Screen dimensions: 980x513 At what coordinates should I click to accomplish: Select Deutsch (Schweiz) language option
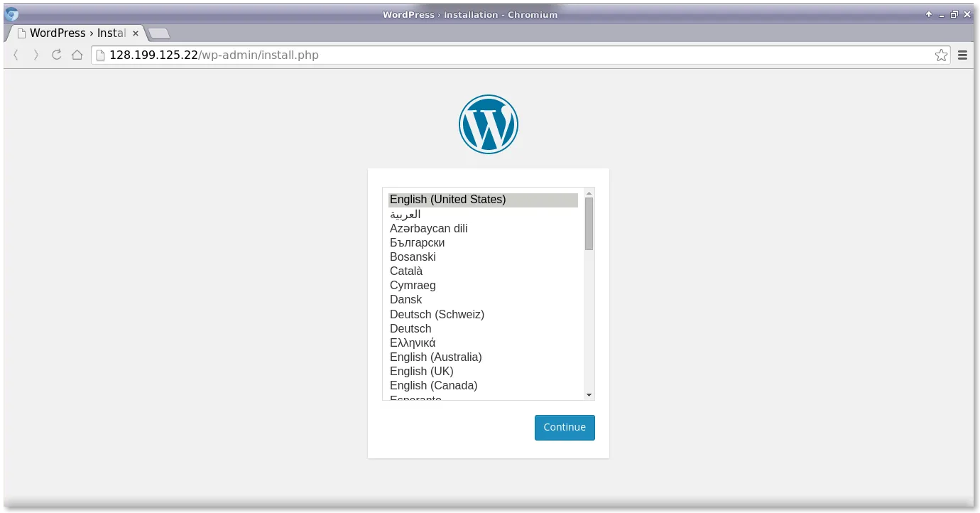click(437, 314)
